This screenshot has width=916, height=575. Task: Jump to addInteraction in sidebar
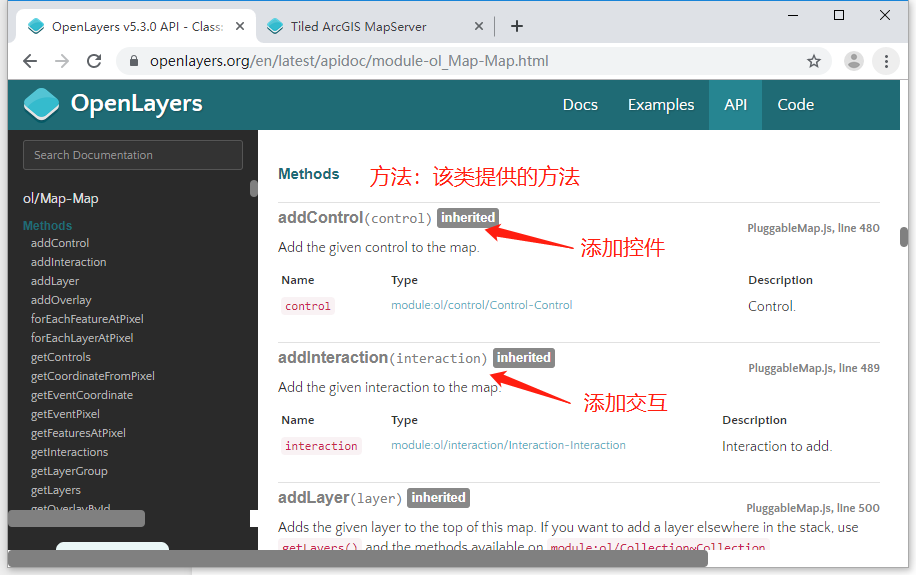68,262
